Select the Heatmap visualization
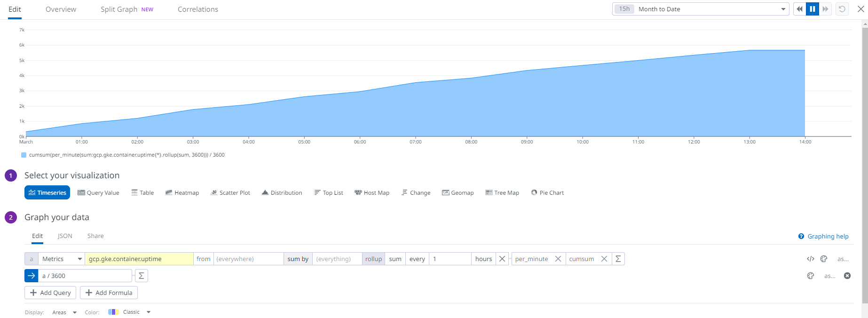 (x=182, y=192)
